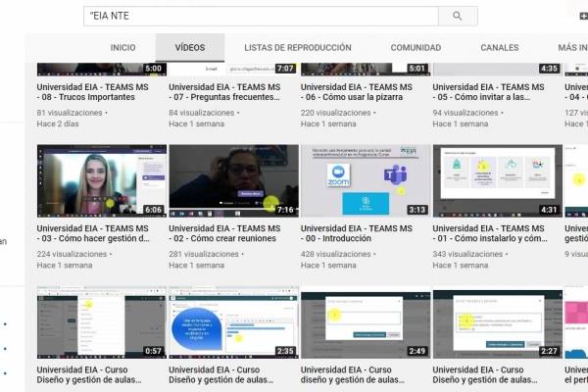Switch to LISTAS DE REPRODUCCIÓN tab

(298, 48)
